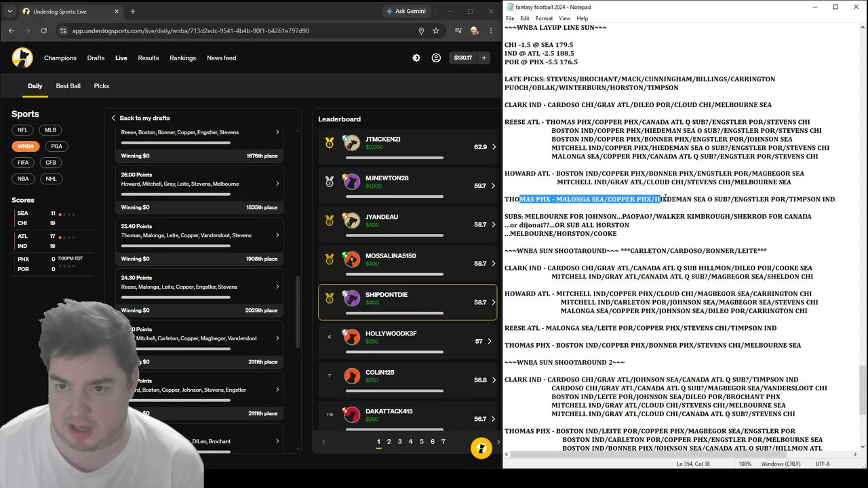Switch to the Best Ball tab
This screenshot has width=868, height=488.
click(x=68, y=86)
